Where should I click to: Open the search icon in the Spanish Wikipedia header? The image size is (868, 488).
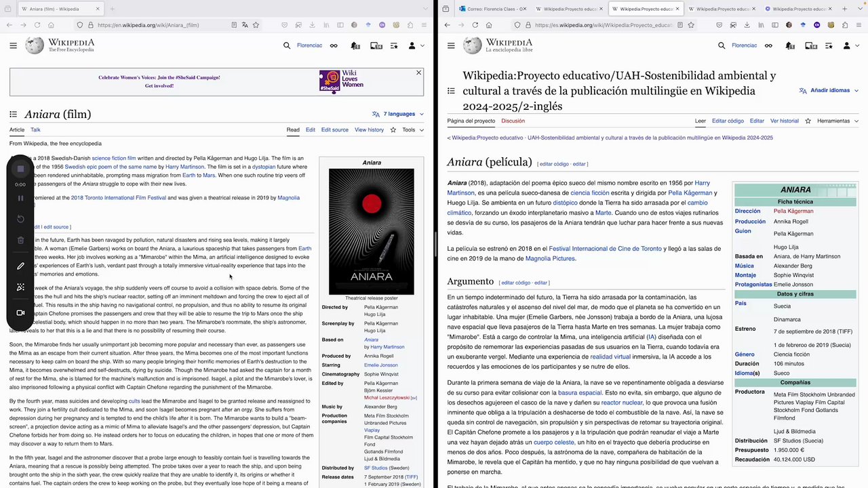pyautogui.click(x=722, y=45)
